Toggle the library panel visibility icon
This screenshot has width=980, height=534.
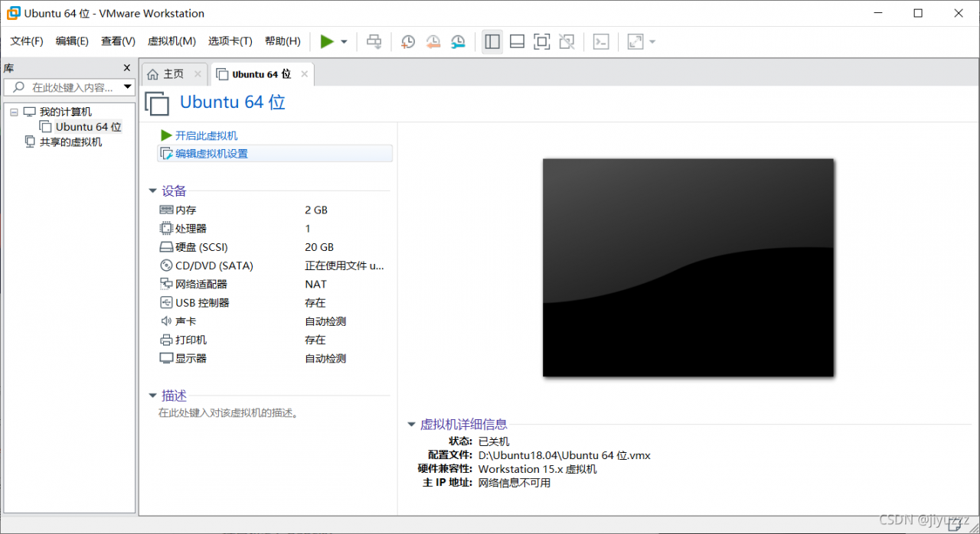tap(492, 41)
